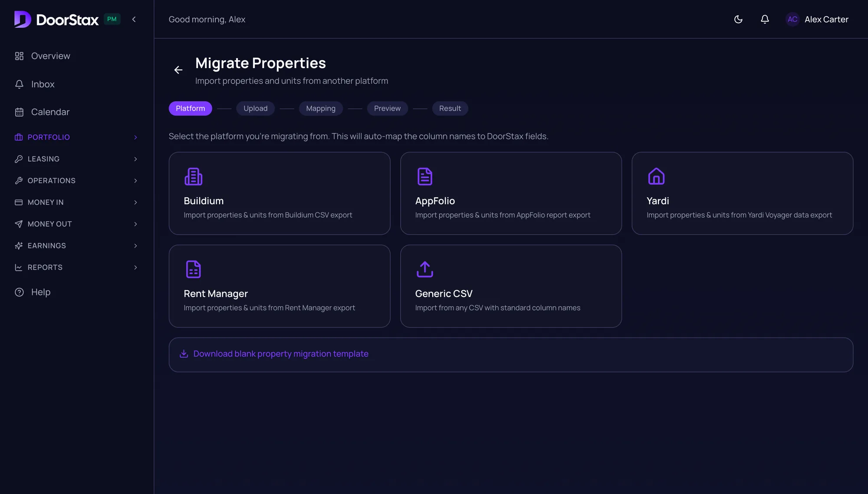Open Help in the sidebar

click(41, 292)
